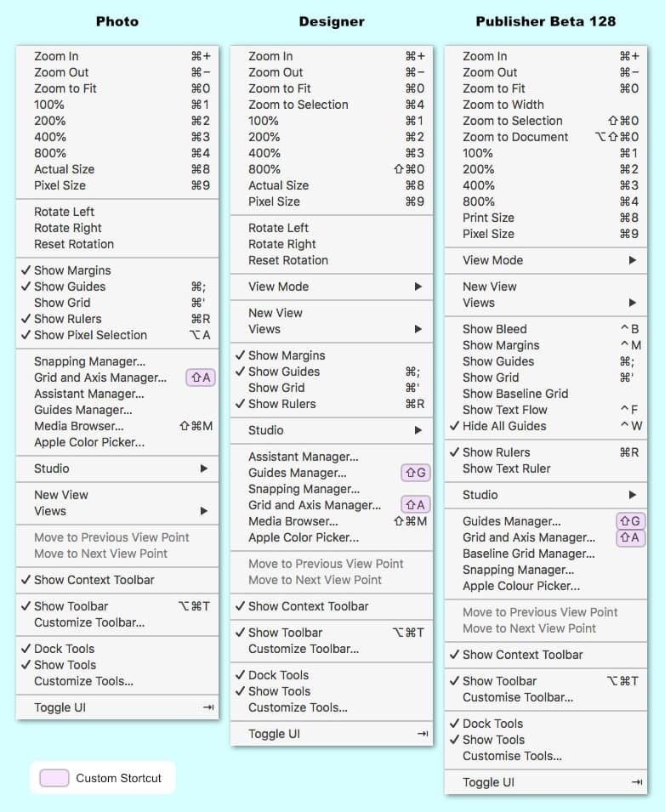
Task: Open Snapping Manager in Publisher menu
Action: click(546, 571)
